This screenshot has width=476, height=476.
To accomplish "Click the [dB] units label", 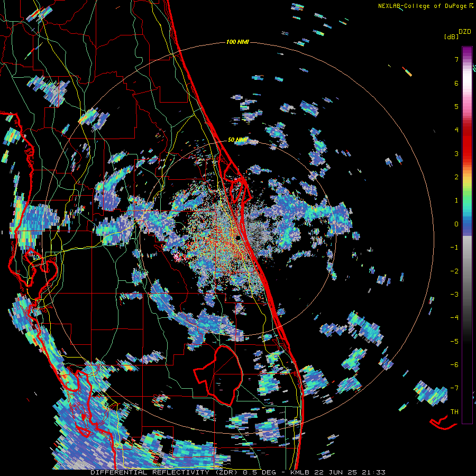I will point(452,36).
